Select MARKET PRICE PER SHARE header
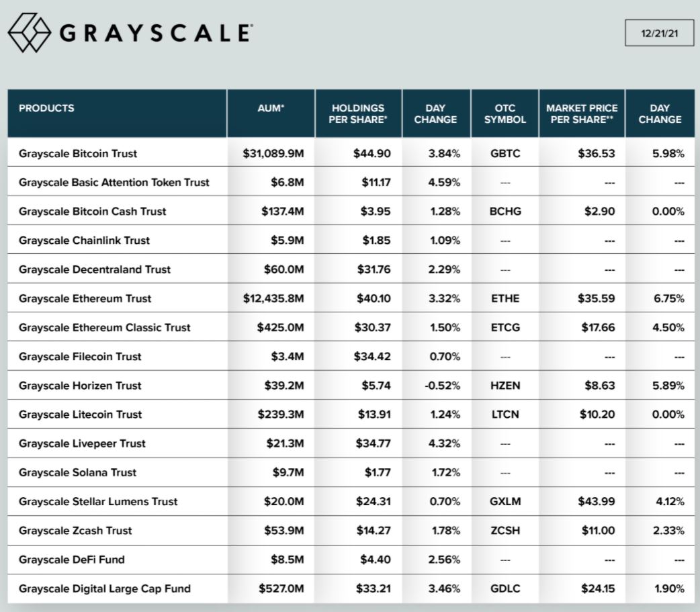Viewport: 700px width, 612px height. [x=582, y=114]
